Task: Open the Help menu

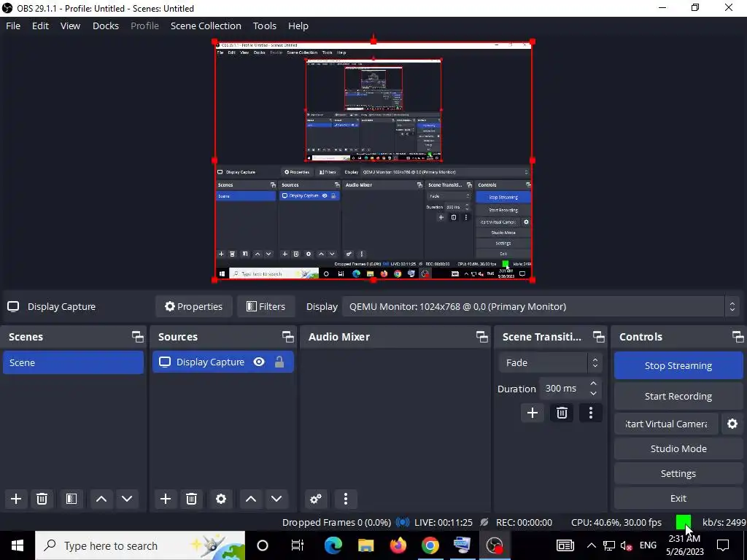Action: pos(298,26)
